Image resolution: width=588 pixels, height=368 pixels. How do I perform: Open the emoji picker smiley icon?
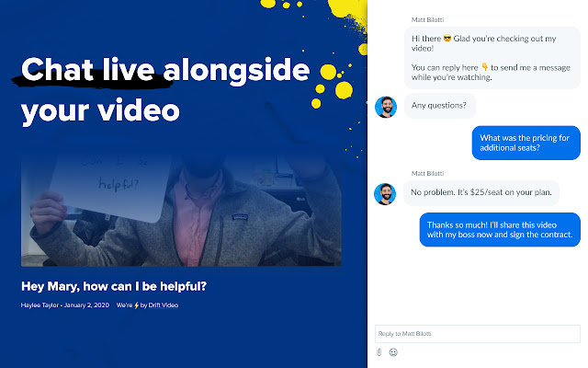pyautogui.click(x=393, y=351)
